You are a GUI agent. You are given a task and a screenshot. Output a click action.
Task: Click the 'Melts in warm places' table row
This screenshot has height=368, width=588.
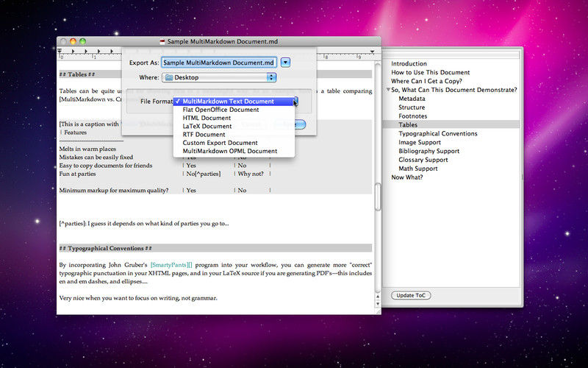87,149
